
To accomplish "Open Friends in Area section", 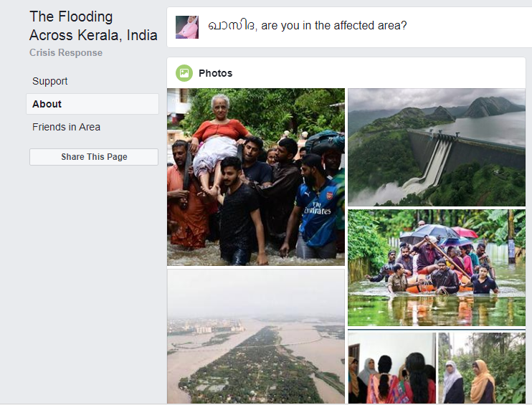I will point(66,127).
